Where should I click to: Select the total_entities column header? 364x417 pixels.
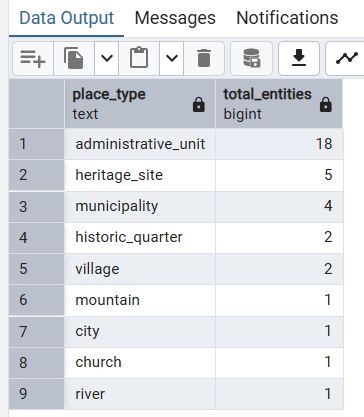pyautogui.click(x=279, y=104)
